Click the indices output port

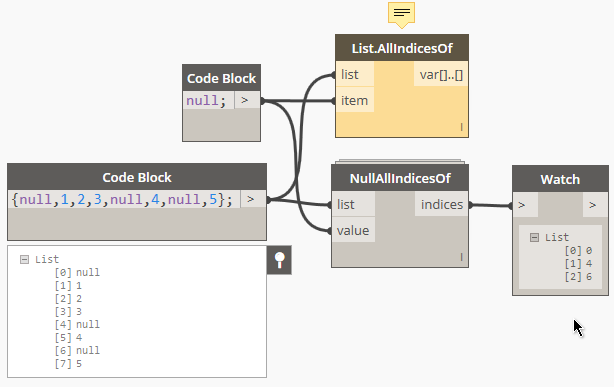tap(442, 204)
